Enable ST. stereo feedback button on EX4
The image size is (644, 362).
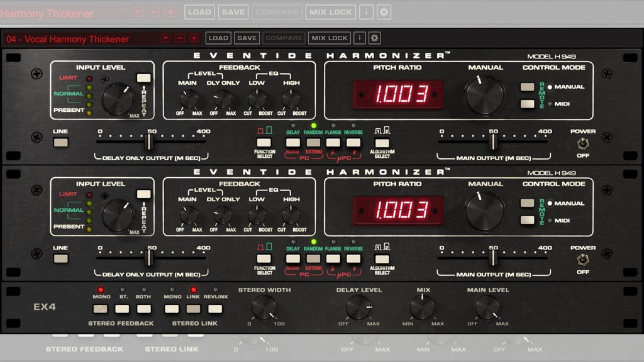coord(122,309)
